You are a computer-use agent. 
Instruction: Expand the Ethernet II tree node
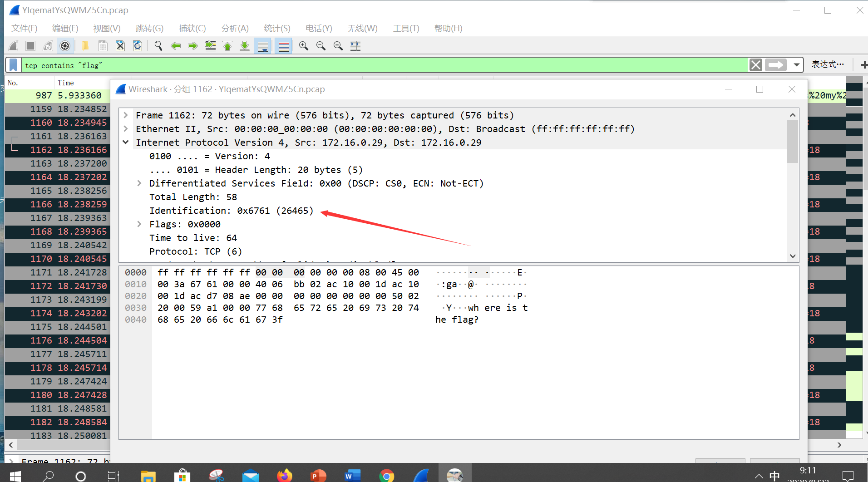126,129
